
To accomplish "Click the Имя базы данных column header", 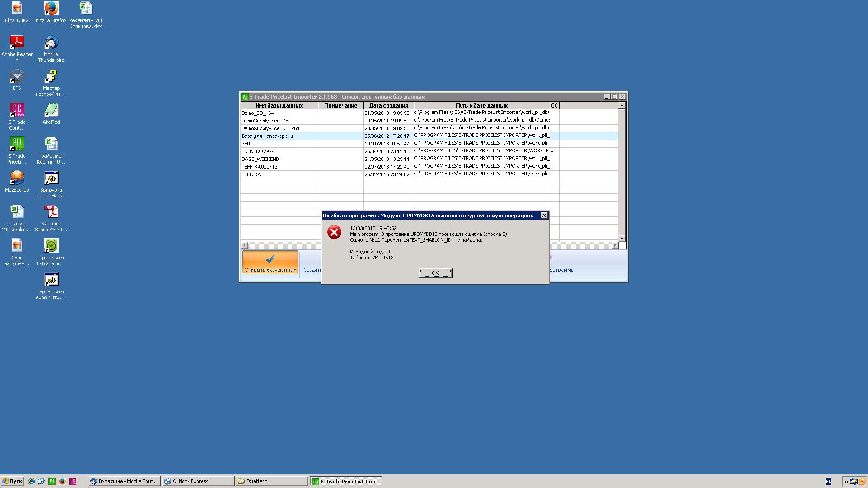I will tap(279, 105).
